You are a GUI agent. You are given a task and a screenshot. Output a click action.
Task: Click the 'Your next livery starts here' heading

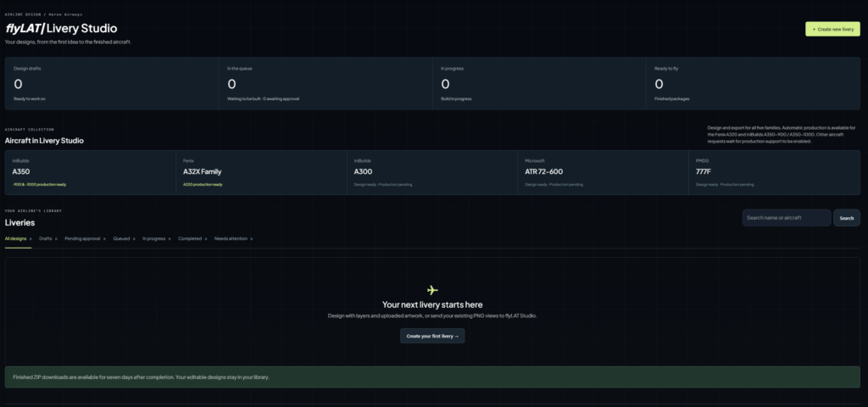432,304
